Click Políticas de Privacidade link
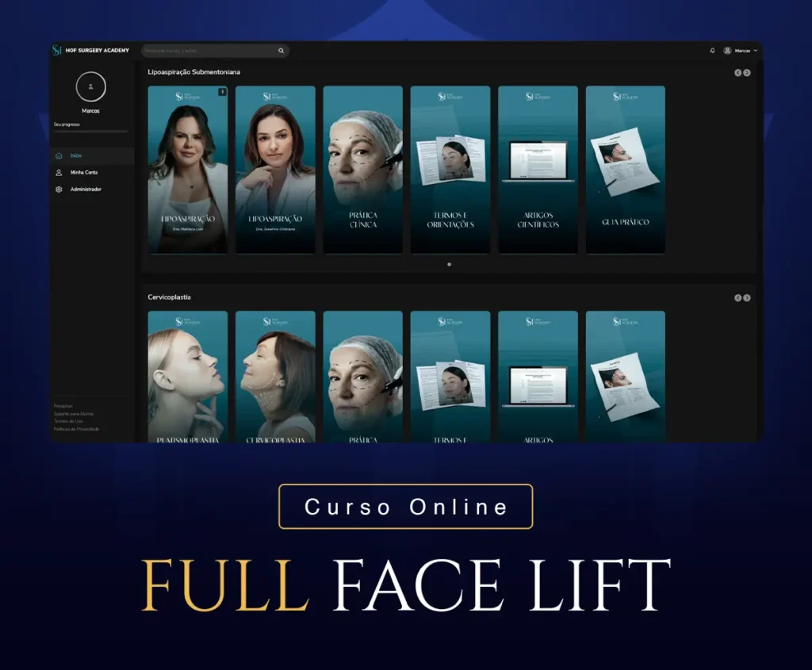 77,429
